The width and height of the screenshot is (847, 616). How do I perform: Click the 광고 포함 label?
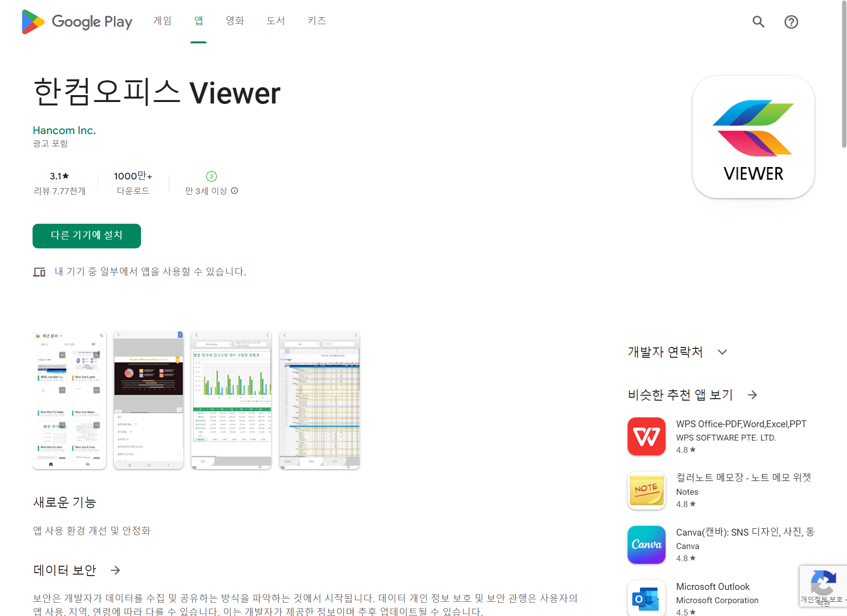50,143
